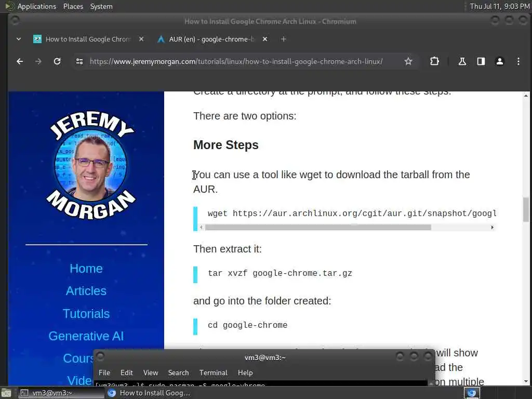Viewport: 532px width, 399px height.
Task: Open the Places menu
Action: [73, 6]
